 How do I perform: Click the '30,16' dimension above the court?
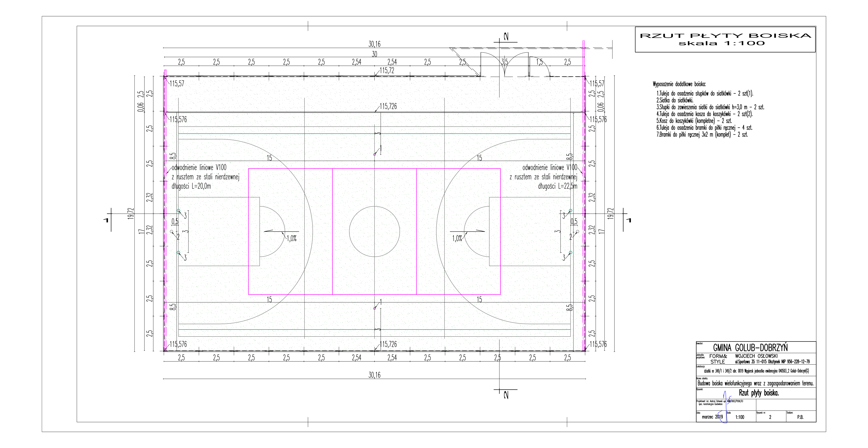[374, 44]
